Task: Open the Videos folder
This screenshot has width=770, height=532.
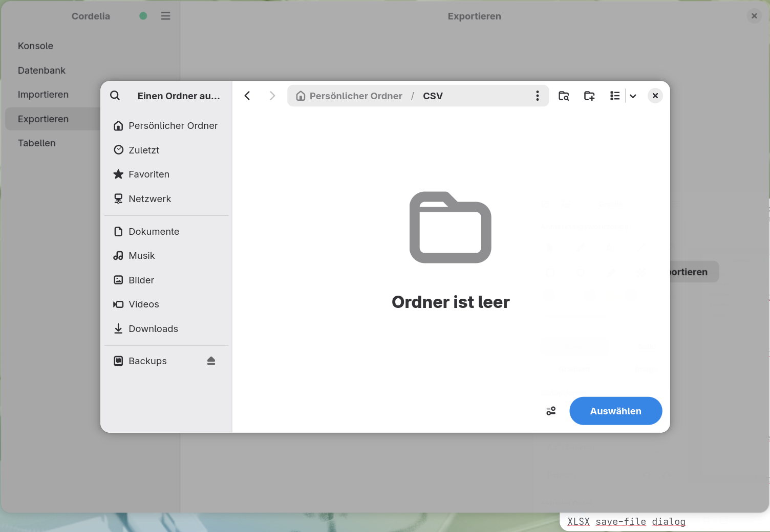Action: tap(166, 304)
